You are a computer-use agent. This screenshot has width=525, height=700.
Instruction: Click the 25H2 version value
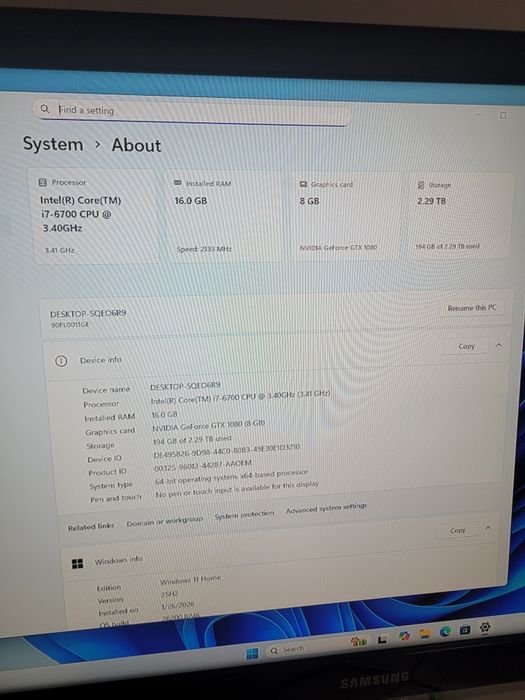(x=169, y=594)
